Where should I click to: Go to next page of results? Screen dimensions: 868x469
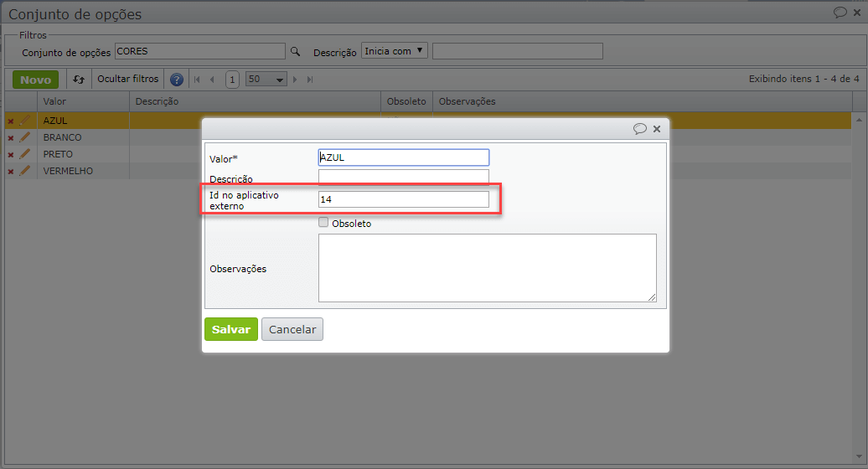coord(295,80)
